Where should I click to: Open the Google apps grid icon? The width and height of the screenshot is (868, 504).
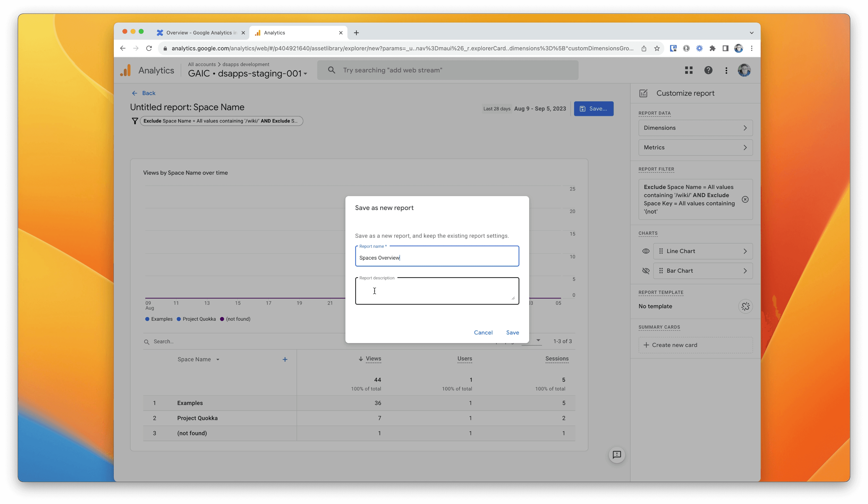click(689, 70)
